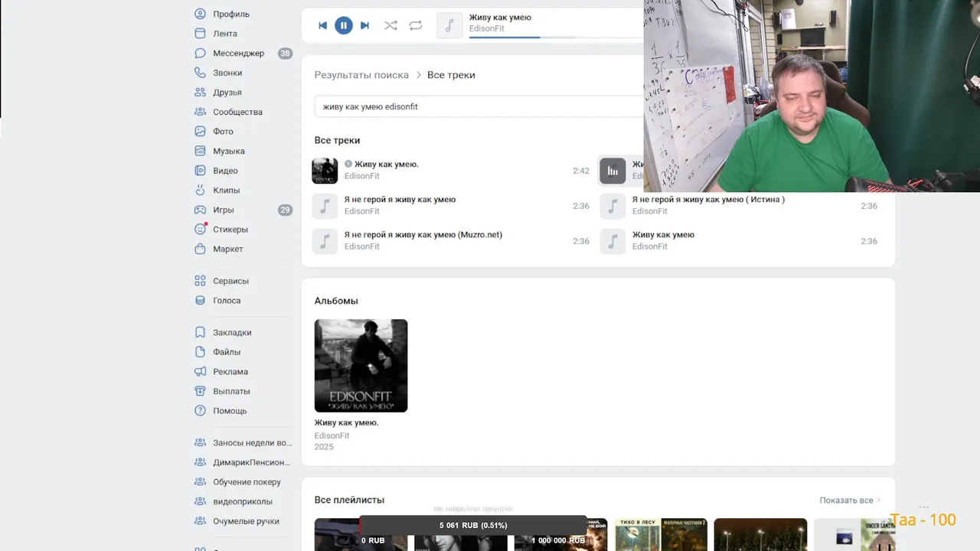The image size is (980, 551).
Task: Play the Muzro.net version track
Action: click(450, 241)
